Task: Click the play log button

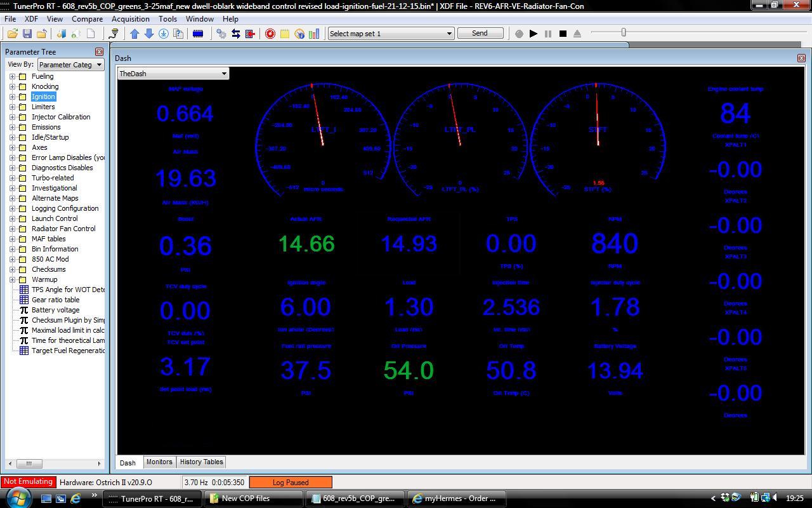Action: pyautogui.click(x=534, y=34)
